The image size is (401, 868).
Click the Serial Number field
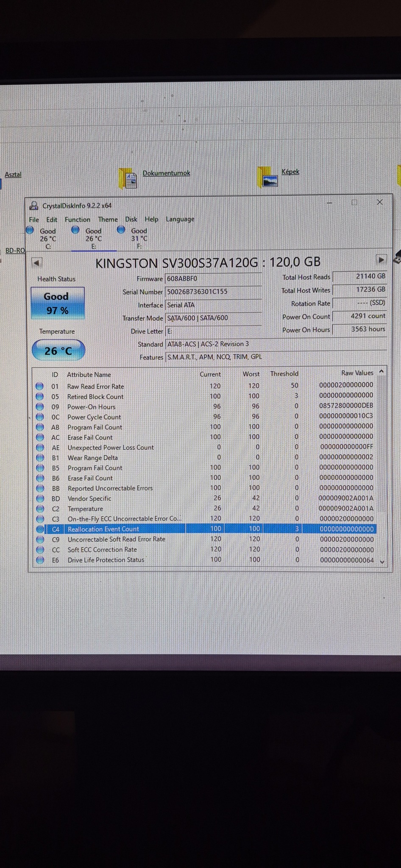[x=213, y=292]
